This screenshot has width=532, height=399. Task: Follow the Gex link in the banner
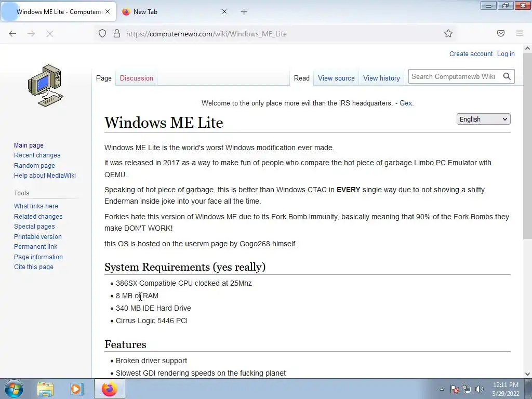tap(405, 103)
